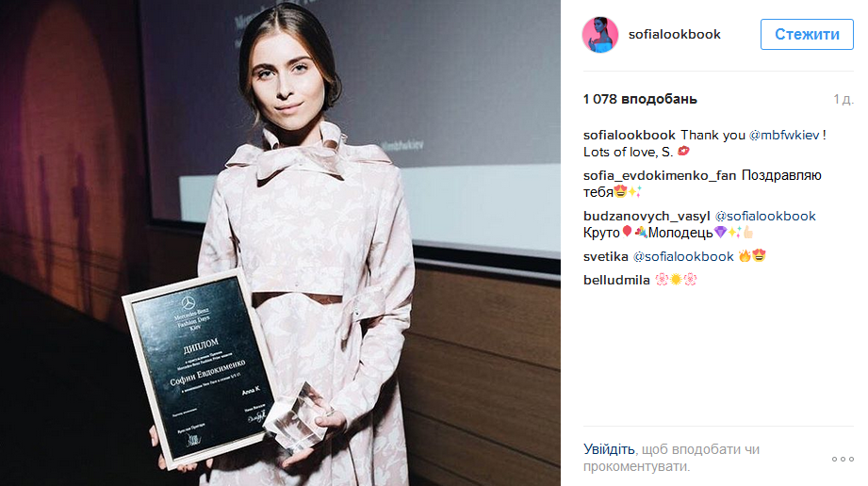Click the kiss lips emoji in caption
This screenshot has width=868, height=486.
click(x=683, y=151)
